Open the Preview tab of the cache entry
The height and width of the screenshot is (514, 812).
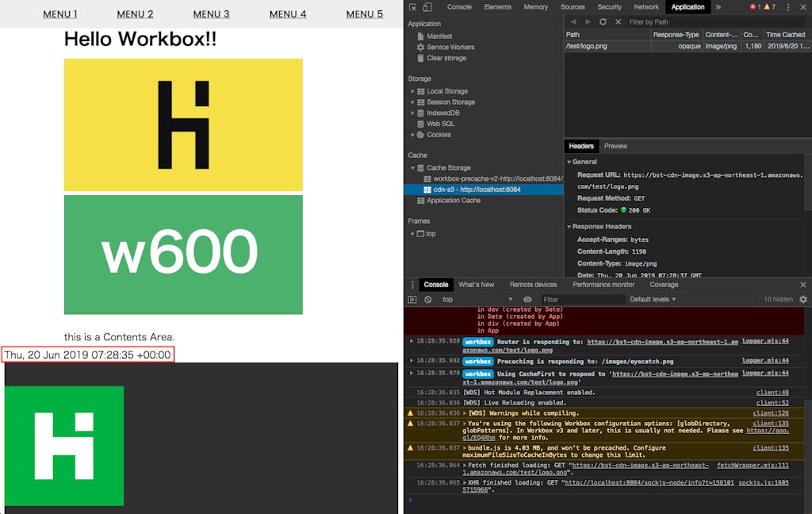(x=615, y=146)
